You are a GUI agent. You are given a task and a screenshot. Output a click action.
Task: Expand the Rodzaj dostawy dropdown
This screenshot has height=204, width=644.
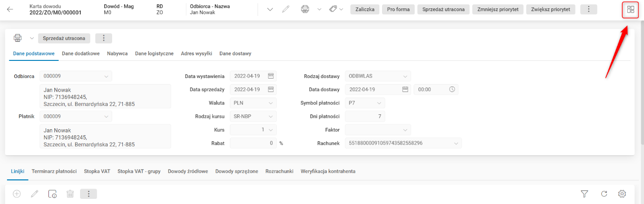click(x=405, y=76)
